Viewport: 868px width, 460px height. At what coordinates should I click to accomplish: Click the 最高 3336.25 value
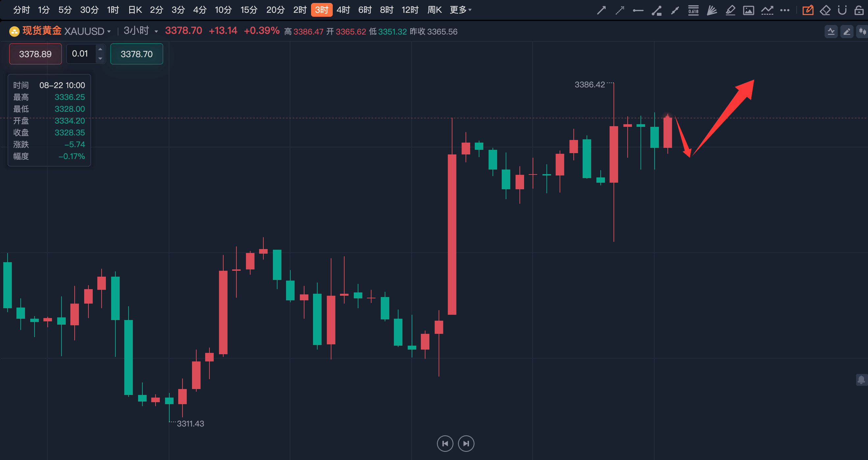(x=69, y=97)
